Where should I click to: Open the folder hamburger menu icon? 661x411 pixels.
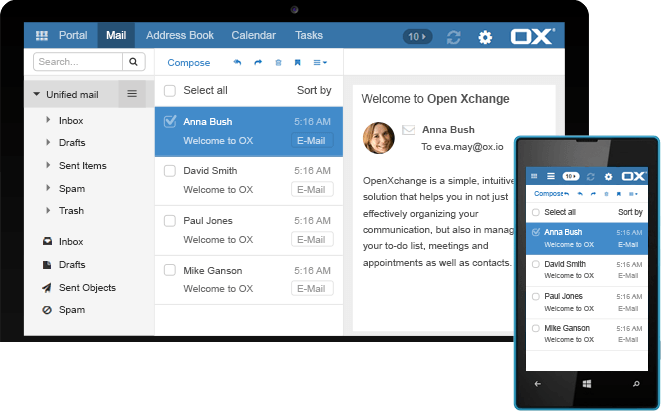point(132,94)
